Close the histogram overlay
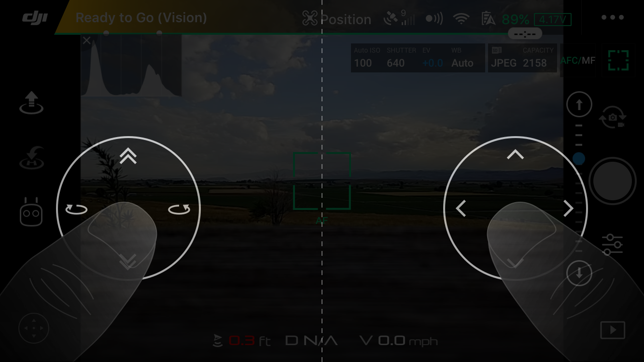Screen dimensions: 644x362 click(x=86, y=41)
